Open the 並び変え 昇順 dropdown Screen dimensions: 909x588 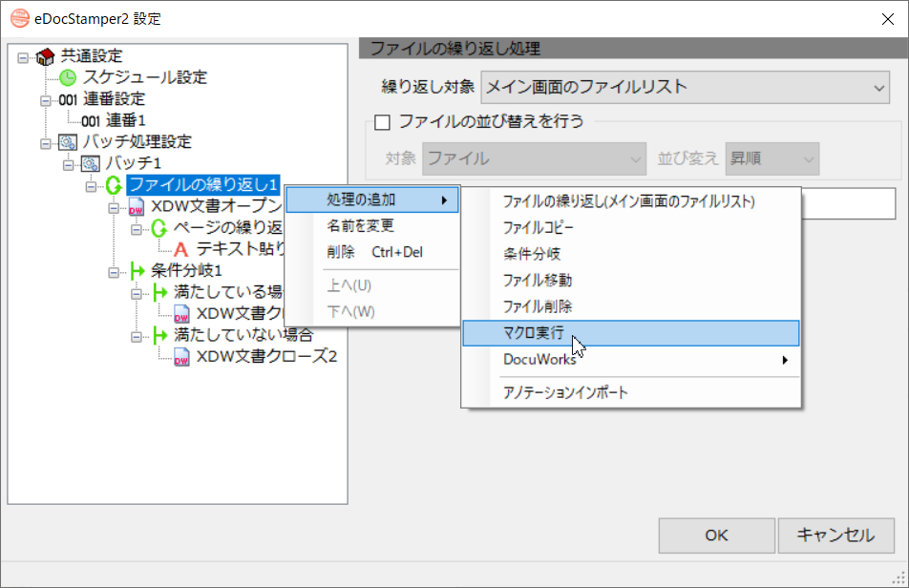tap(772, 158)
